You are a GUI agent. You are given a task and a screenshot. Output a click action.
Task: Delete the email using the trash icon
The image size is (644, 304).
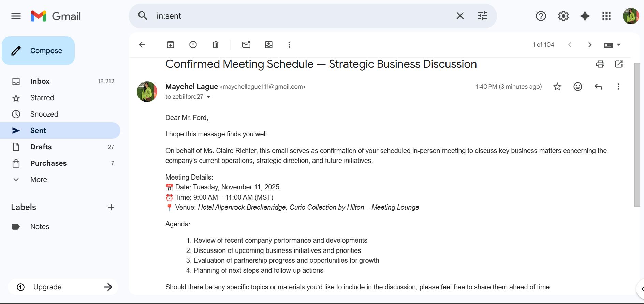[x=216, y=45]
